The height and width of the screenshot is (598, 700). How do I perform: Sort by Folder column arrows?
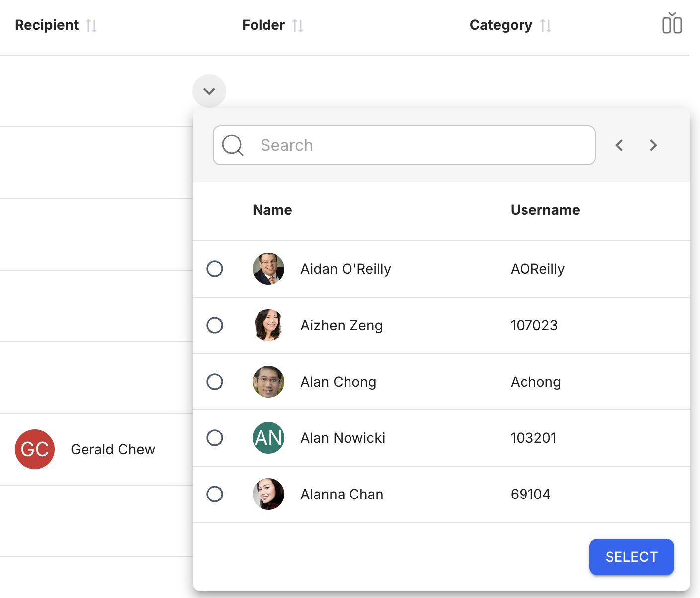298,25
